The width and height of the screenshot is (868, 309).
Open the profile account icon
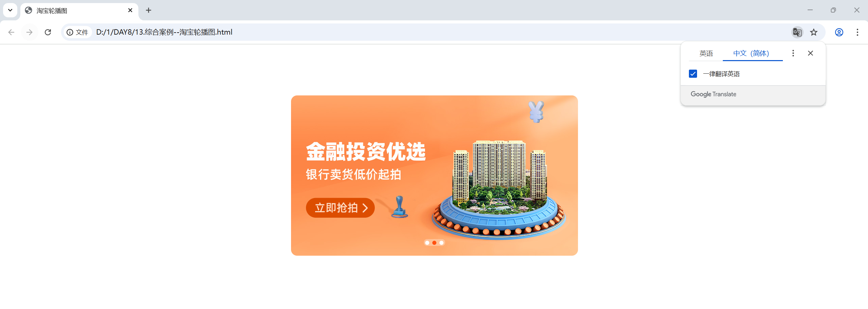pyautogui.click(x=839, y=32)
